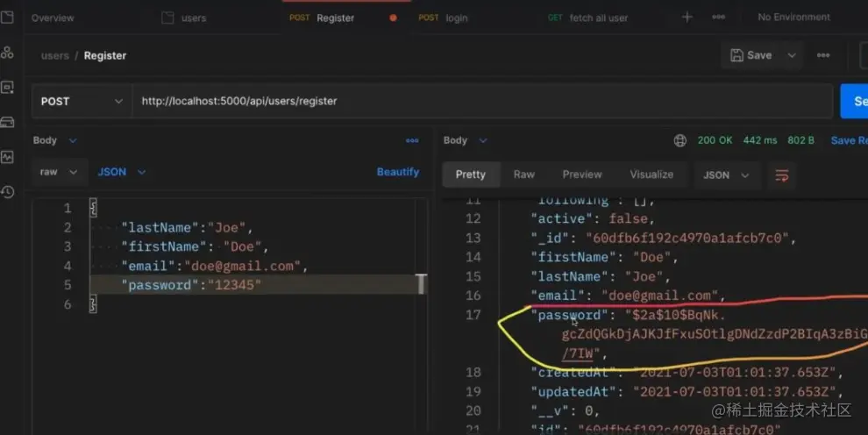The height and width of the screenshot is (435, 868).
Task: Click the blue Send button
Action: pyautogui.click(x=854, y=101)
